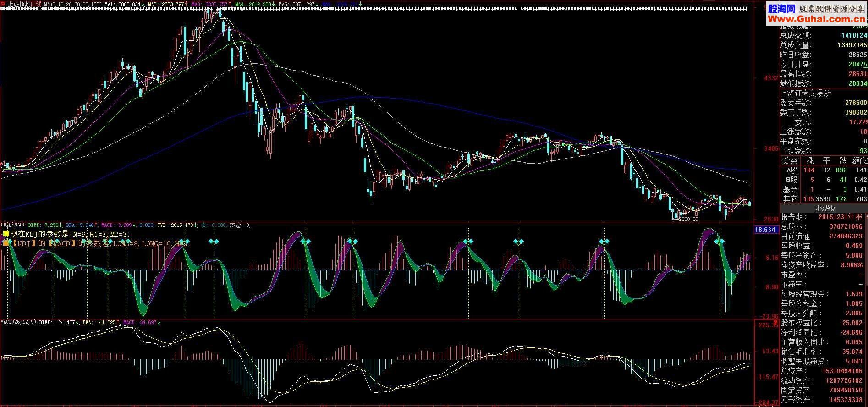Click the blue 18.634 axis value box
The height and width of the screenshot is (407, 868).
coord(767,230)
